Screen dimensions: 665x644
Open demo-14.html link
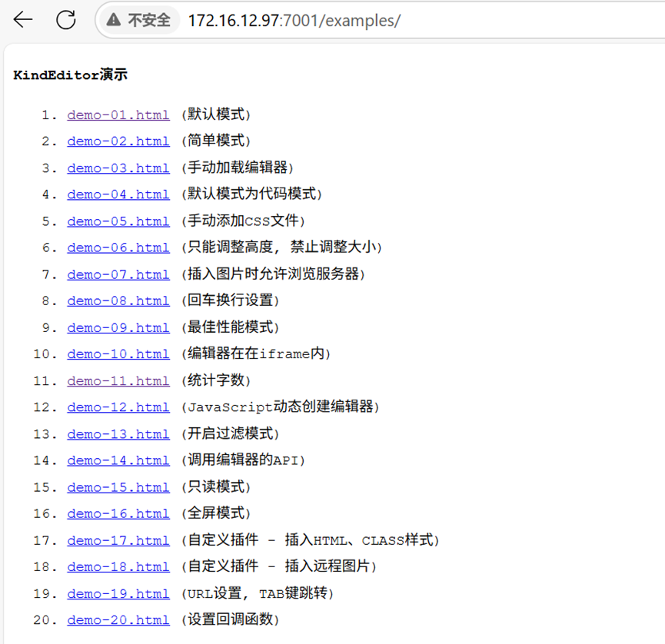(x=118, y=460)
